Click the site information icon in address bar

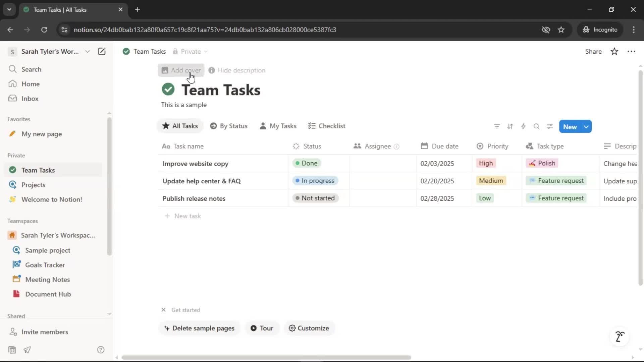point(64,29)
